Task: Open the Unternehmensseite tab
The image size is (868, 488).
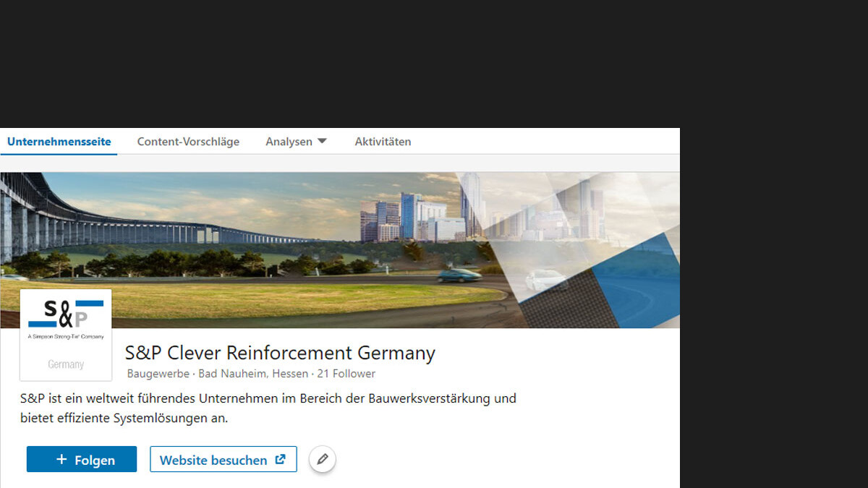Action: click(x=59, y=142)
